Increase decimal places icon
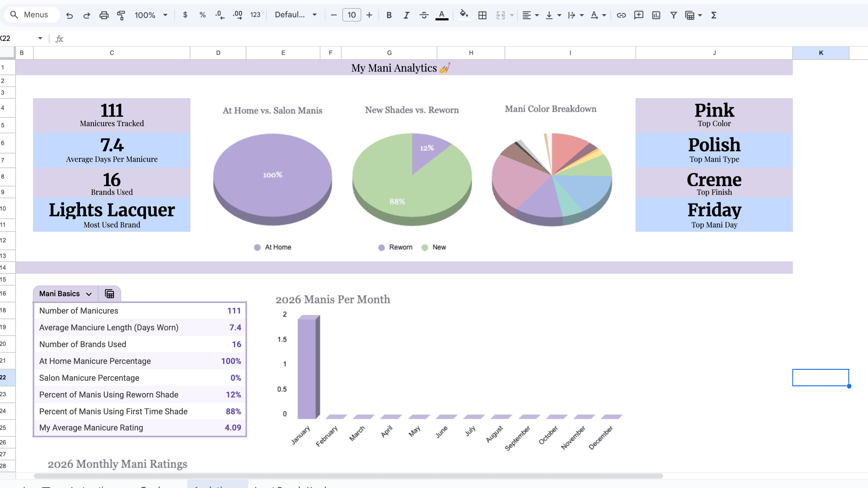This screenshot has height=488, width=868. coord(237,15)
